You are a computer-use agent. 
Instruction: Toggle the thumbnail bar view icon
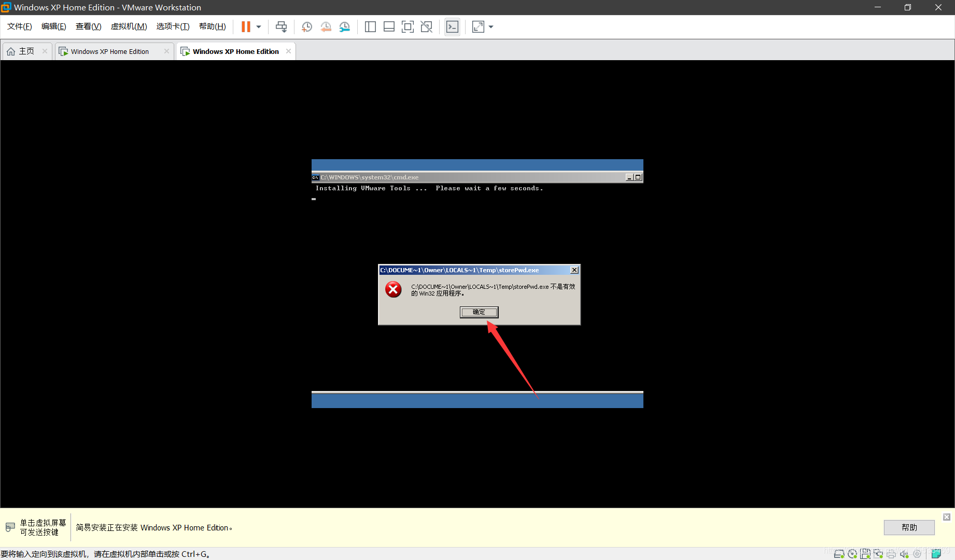point(389,27)
